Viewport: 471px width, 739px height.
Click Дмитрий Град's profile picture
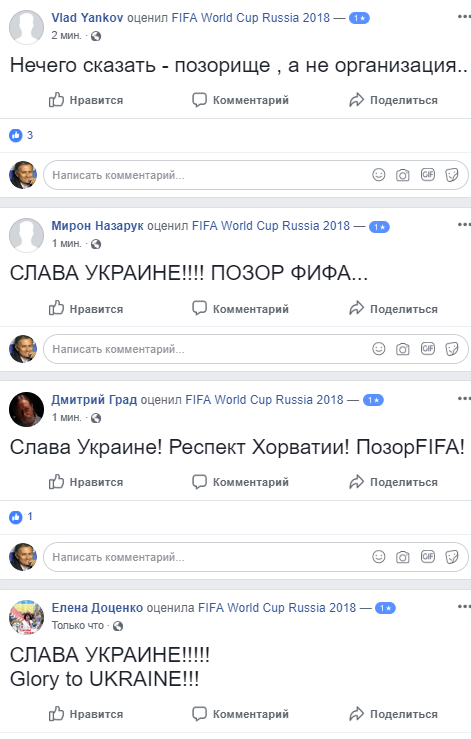[26, 409]
